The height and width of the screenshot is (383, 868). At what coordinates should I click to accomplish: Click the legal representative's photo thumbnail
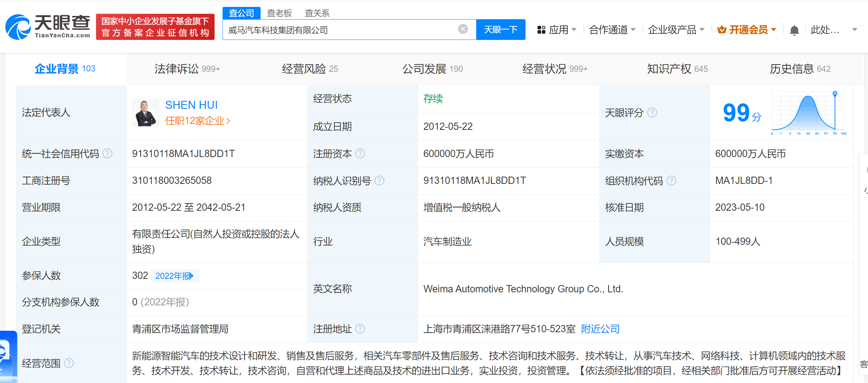tap(146, 113)
